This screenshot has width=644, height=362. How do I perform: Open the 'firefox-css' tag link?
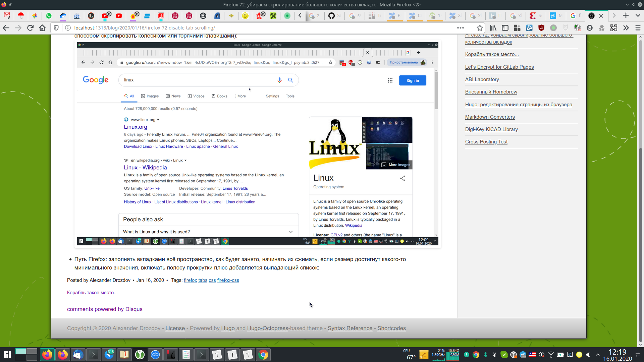click(x=228, y=280)
